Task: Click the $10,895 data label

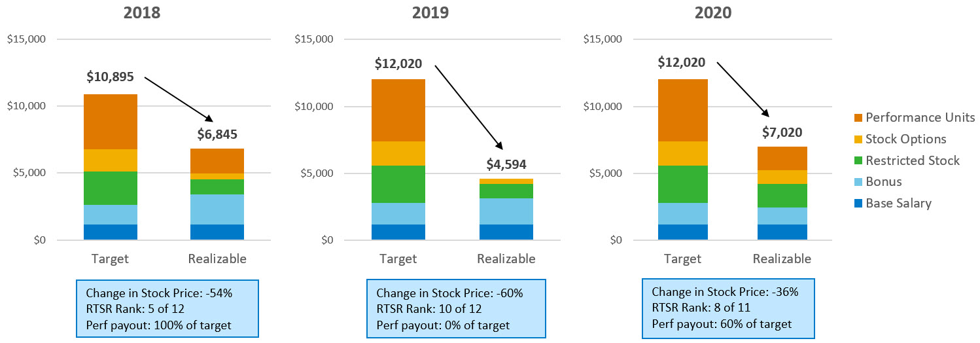Action: (x=110, y=77)
